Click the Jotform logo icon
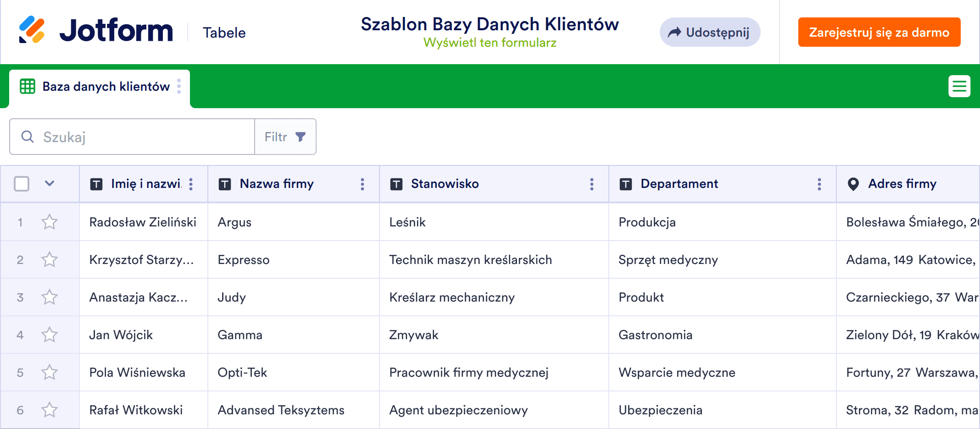The image size is (980, 429). pos(32,30)
